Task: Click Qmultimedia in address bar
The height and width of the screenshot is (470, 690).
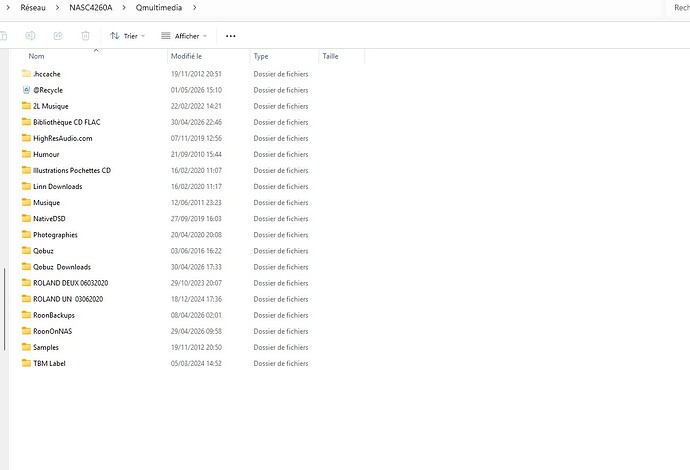Action: pos(159,7)
